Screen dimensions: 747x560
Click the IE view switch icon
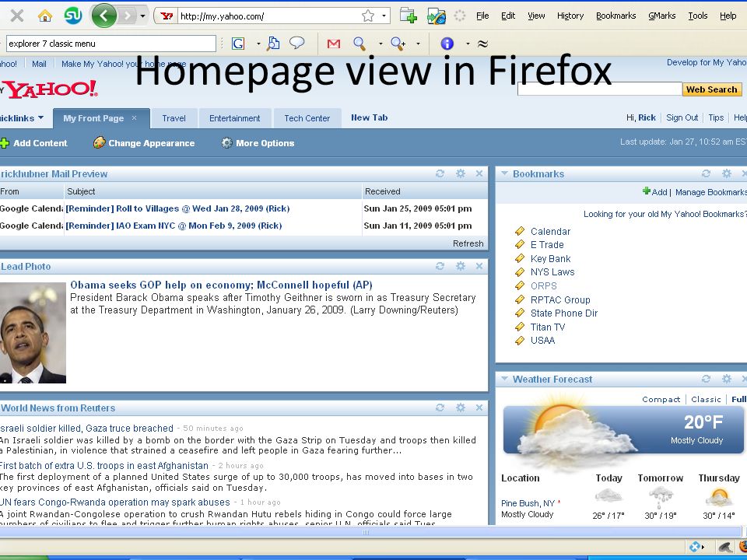coord(436,16)
